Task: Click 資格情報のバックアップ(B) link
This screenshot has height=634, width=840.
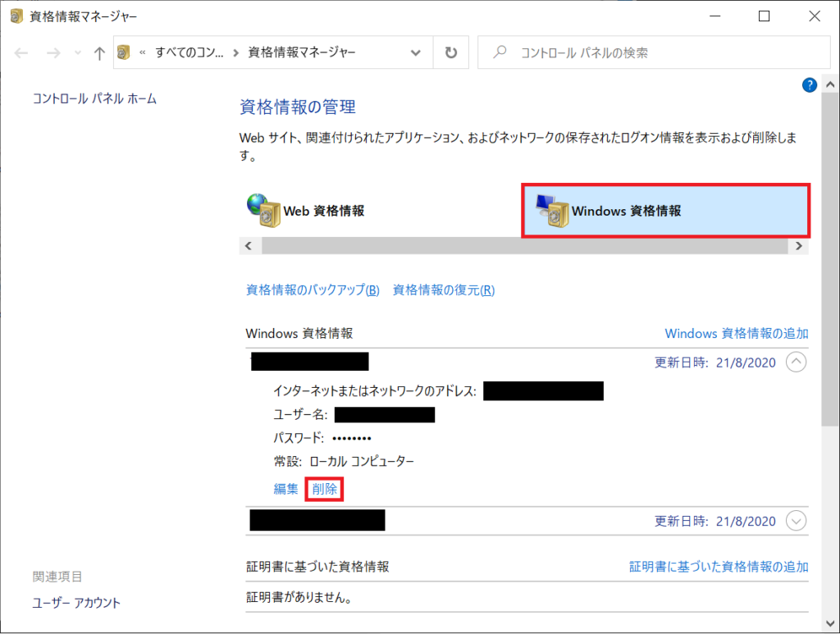Action: [313, 290]
